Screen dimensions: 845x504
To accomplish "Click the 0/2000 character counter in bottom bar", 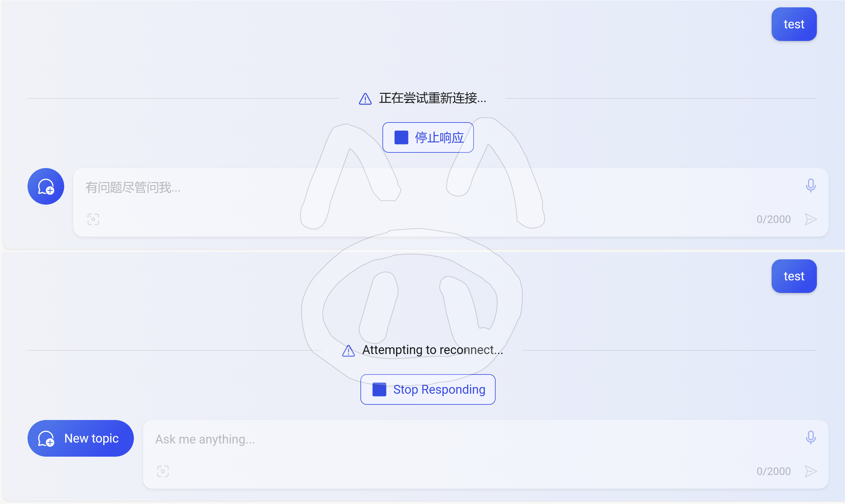I will [x=773, y=471].
